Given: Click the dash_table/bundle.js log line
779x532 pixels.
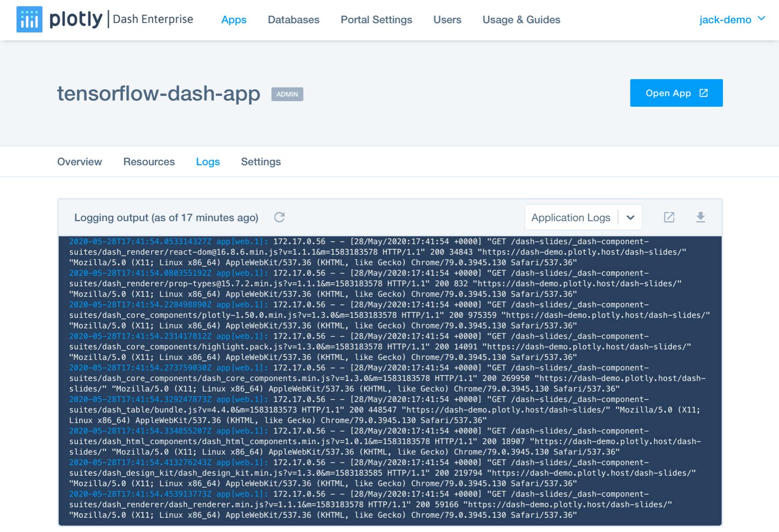Looking at the screenshot, I should [385, 410].
